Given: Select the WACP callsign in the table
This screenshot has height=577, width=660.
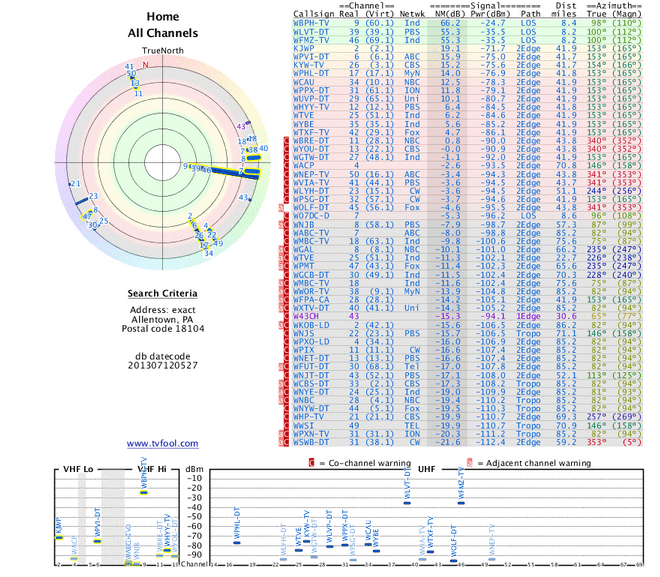Looking at the screenshot, I should coord(303,165).
